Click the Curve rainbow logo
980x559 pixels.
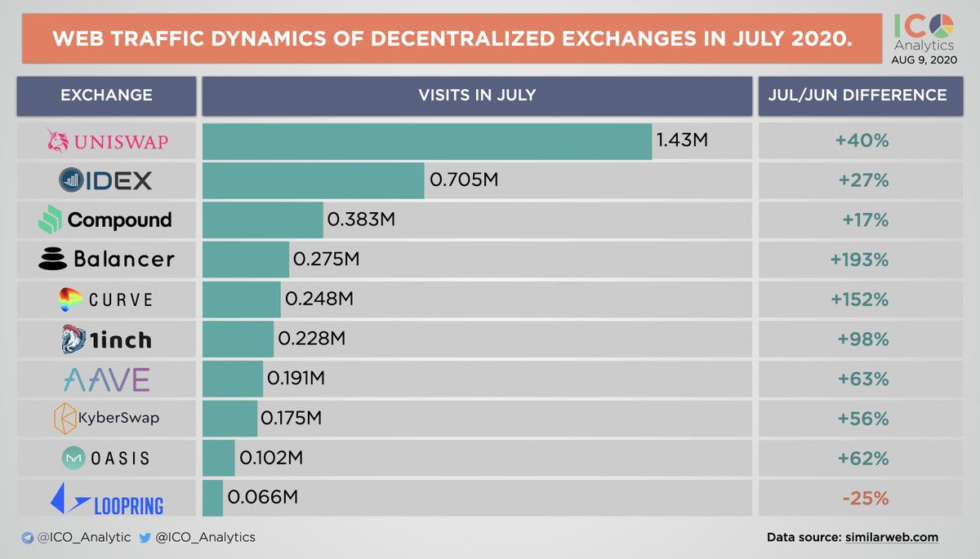pos(70,299)
